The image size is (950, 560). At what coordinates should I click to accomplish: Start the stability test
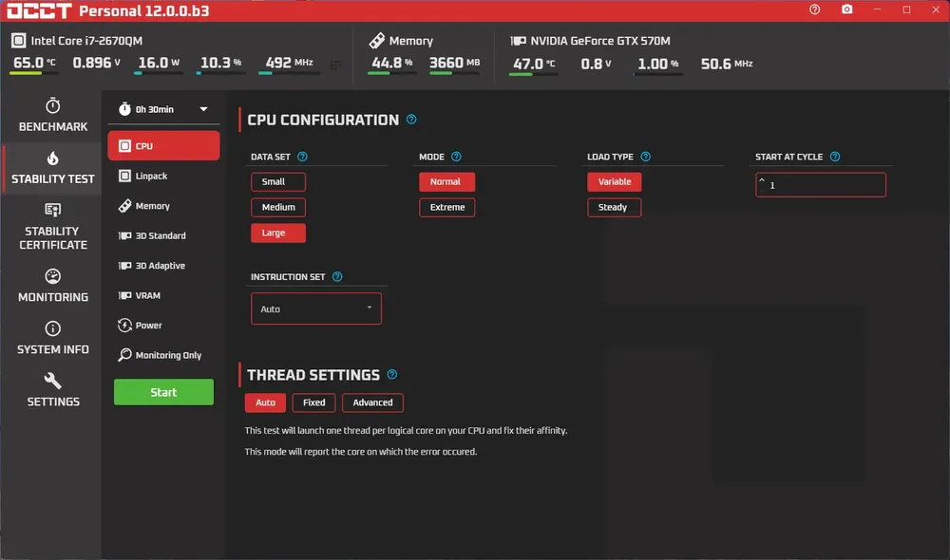[163, 392]
